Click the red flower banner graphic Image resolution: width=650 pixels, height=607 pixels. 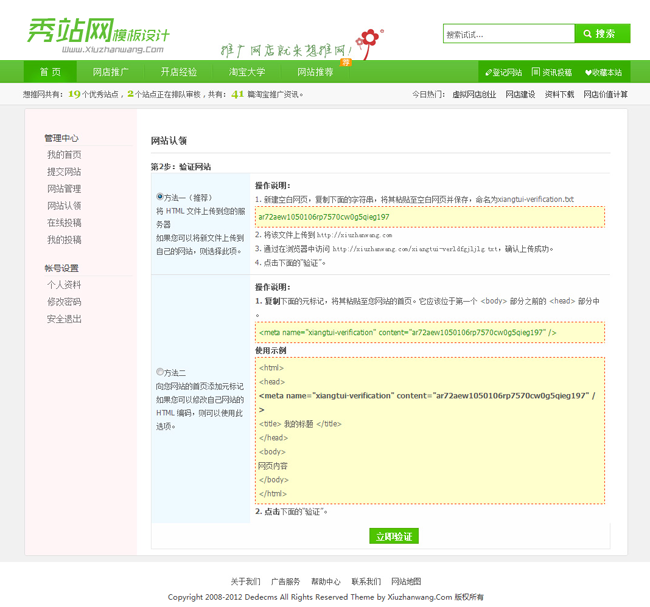click(x=370, y=40)
